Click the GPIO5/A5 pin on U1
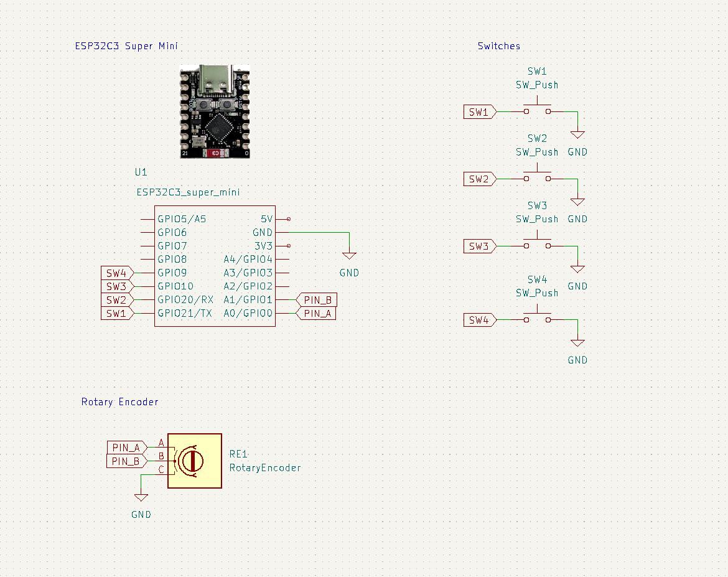This screenshot has height=577, width=728. pos(182,219)
